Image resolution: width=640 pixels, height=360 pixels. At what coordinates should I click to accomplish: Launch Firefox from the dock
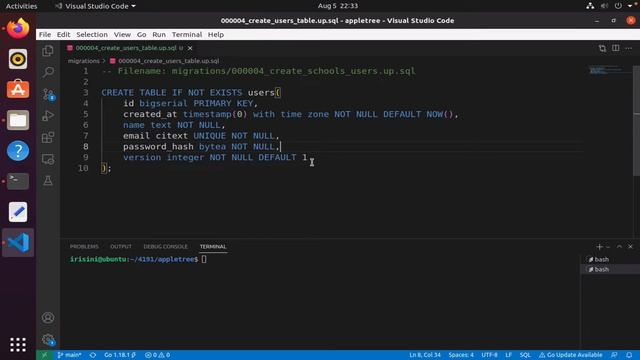[x=18, y=29]
